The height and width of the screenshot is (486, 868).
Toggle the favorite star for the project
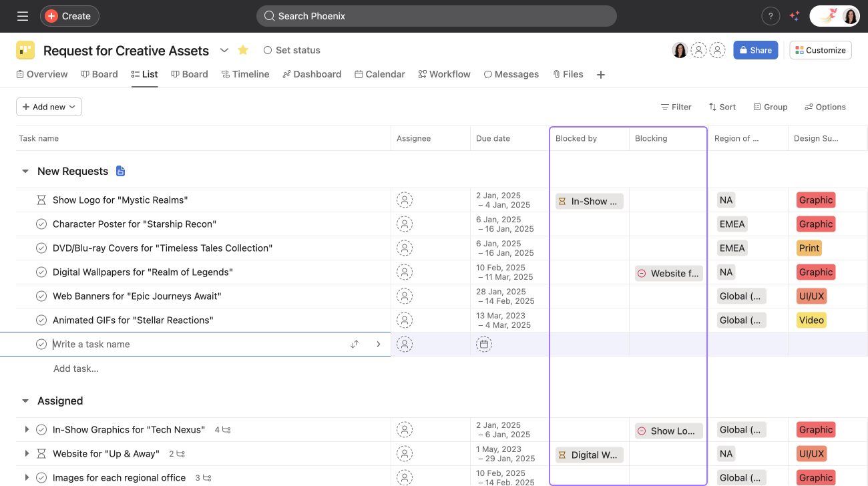coord(242,49)
